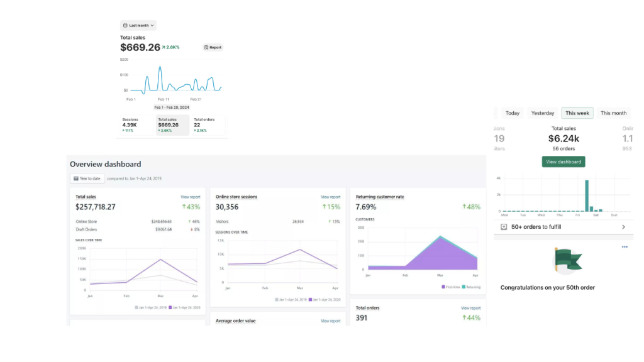644x362 pixels.
Task: Switch to the Yesterday tab
Action: [543, 113]
